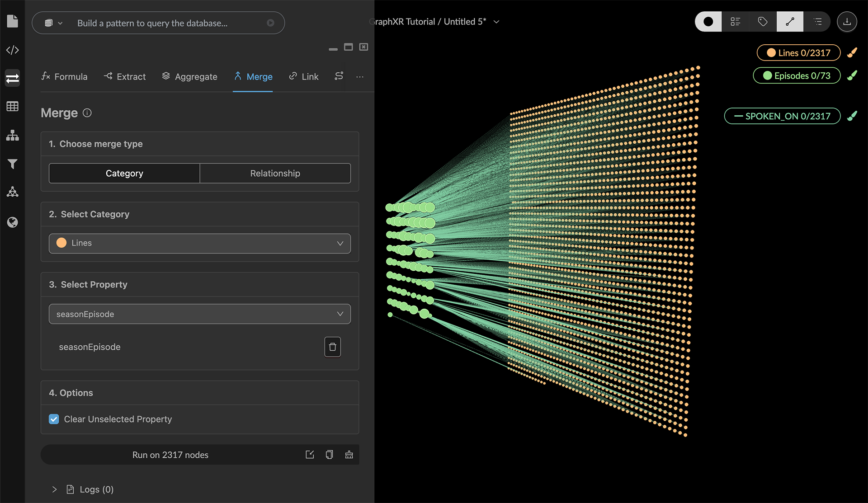
Task: Open the globe map sidebar icon
Action: (x=12, y=222)
